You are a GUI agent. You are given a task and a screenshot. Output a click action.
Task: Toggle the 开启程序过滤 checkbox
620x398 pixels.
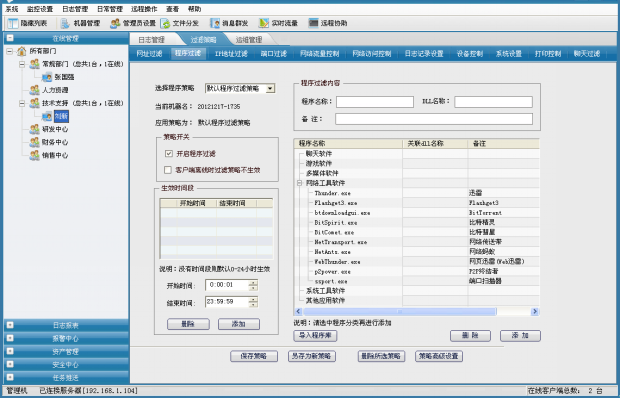(169, 153)
